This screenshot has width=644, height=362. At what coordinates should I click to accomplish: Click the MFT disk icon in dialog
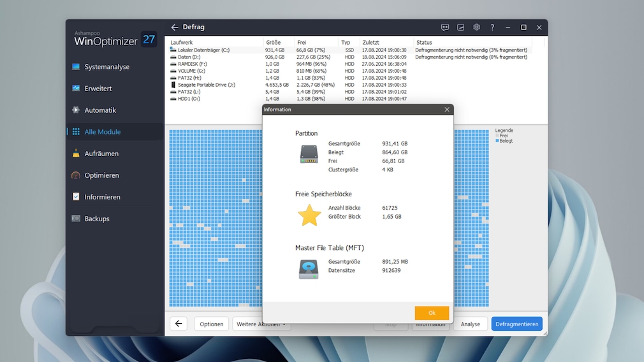pos(309,269)
